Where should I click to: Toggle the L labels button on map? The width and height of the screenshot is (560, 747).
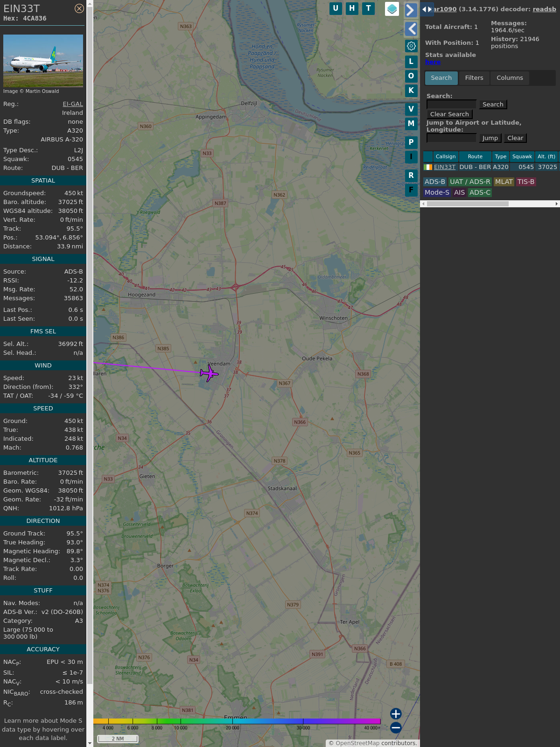(x=411, y=61)
